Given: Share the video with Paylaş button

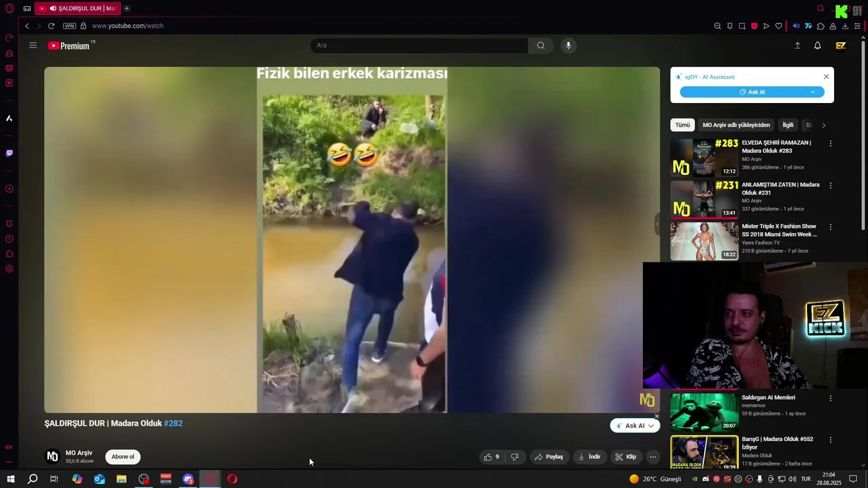Looking at the screenshot, I should pos(549,457).
